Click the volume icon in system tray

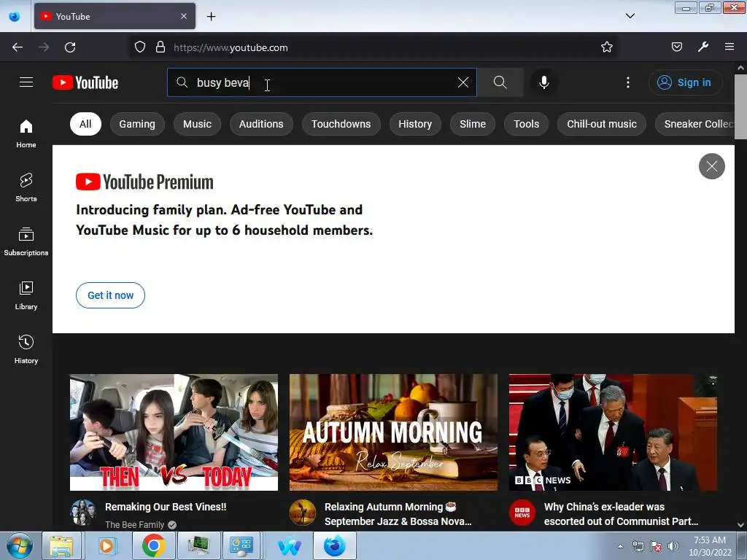pyautogui.click(x=673, y=546)
